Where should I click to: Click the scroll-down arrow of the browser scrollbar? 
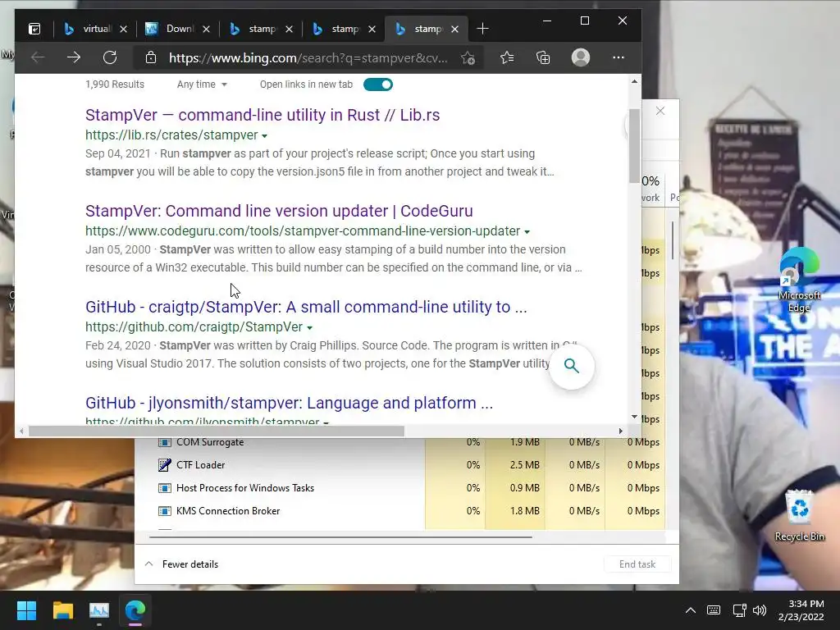[x=635, y=417]
